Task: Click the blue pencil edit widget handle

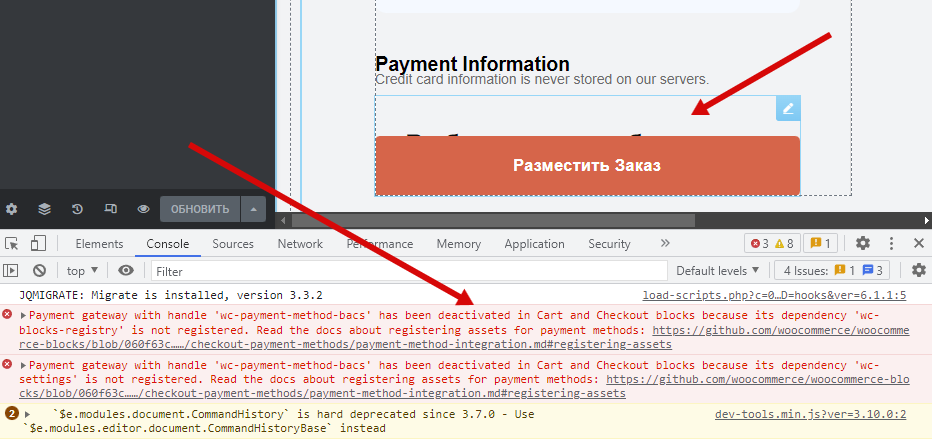Action: 788,108
